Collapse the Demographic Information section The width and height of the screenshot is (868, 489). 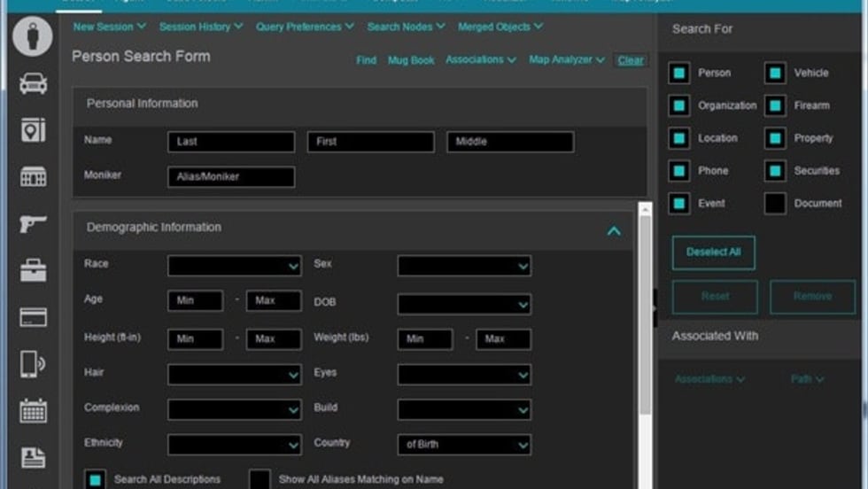tap(613, 231)
